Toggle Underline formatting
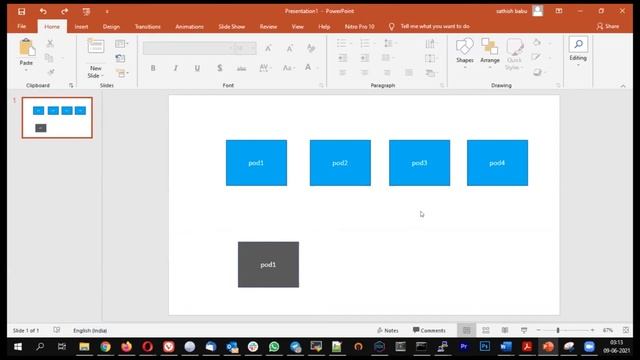640x360 pixels. pyautogui.click(x=197, y=68)
